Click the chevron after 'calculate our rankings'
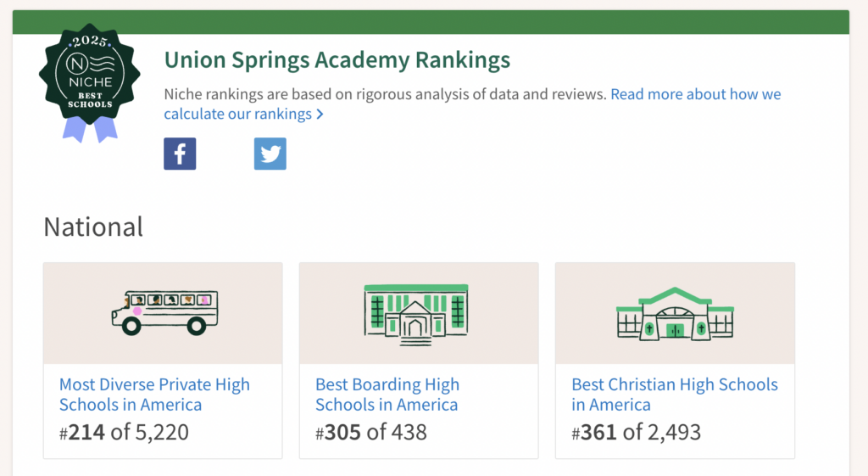This screenshot has height=476, width=868. [x=320, y=115]
